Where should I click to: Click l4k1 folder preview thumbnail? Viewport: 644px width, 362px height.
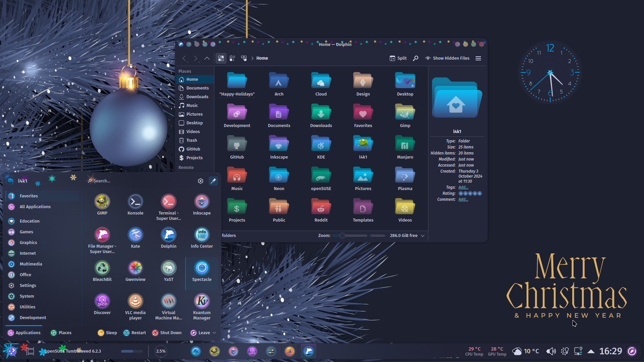pyautogui.click(x=457, y=98)
